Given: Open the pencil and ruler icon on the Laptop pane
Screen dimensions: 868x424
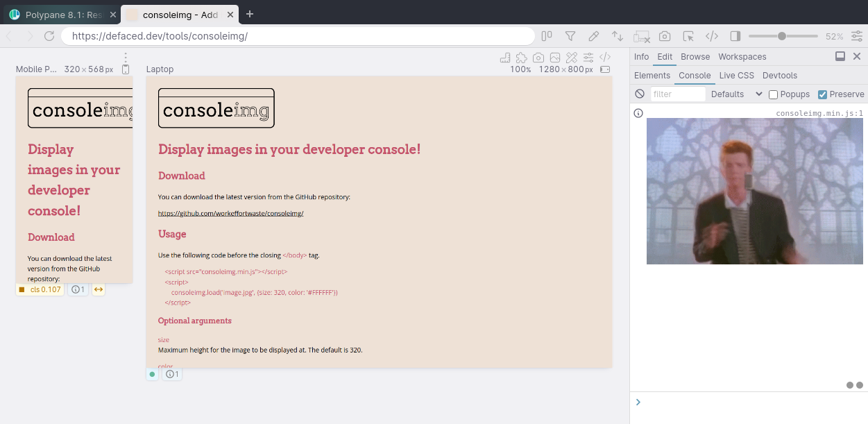Looking at the screenshot, I should (x=572, y=58).
